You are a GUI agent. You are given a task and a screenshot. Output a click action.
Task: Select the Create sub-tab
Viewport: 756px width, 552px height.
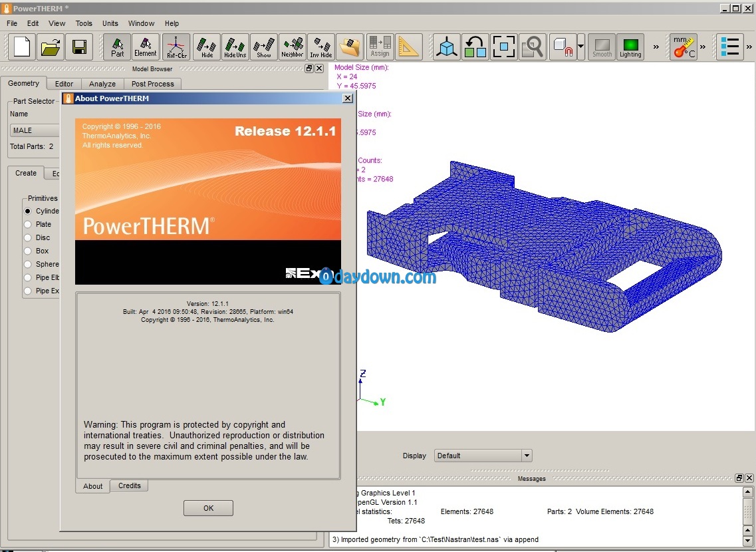point(26,173)
